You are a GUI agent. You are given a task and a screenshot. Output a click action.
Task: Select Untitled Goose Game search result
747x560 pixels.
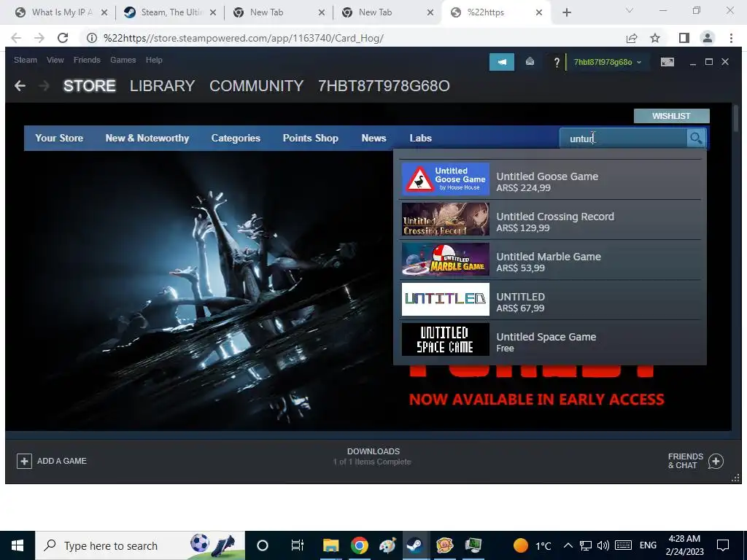pos(551,179)
